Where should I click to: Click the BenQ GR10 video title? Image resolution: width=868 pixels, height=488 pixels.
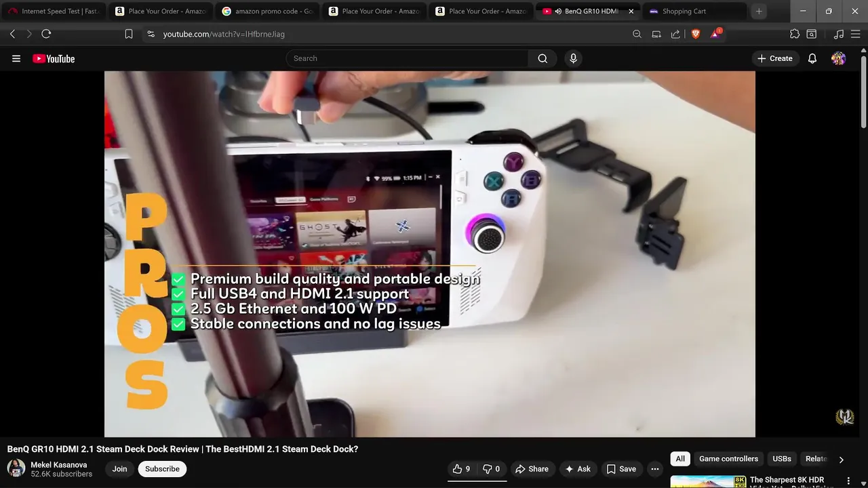coord(182,449)
